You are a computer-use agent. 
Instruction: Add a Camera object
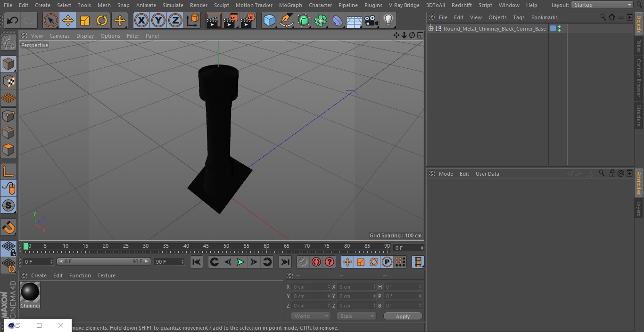coord(372,20)
